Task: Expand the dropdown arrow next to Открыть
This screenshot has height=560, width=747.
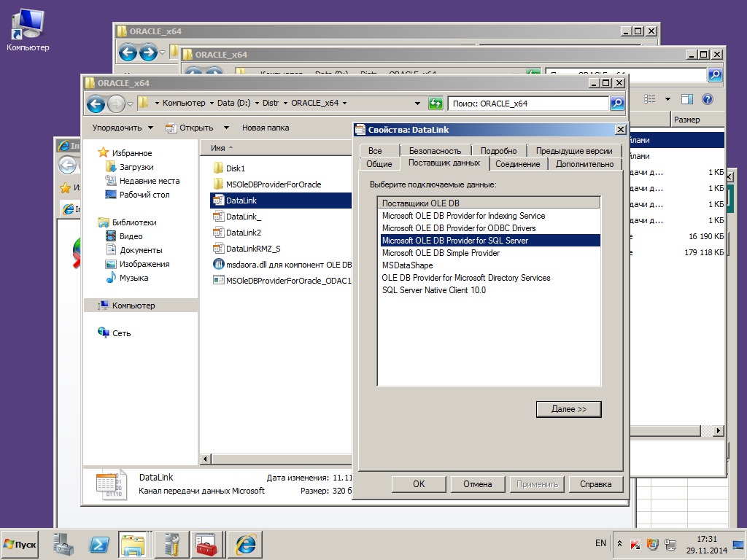Action: tap(226, 128)
